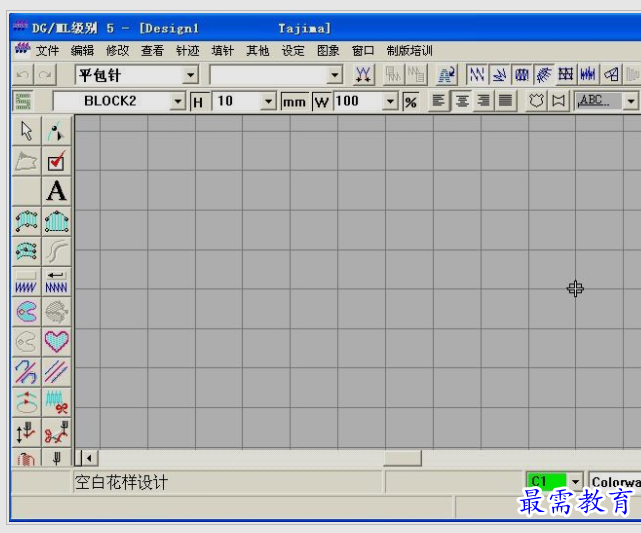Viewport: 641px width, 533px height.
Task: Open the 修改 menu
Action: point(117,51)
